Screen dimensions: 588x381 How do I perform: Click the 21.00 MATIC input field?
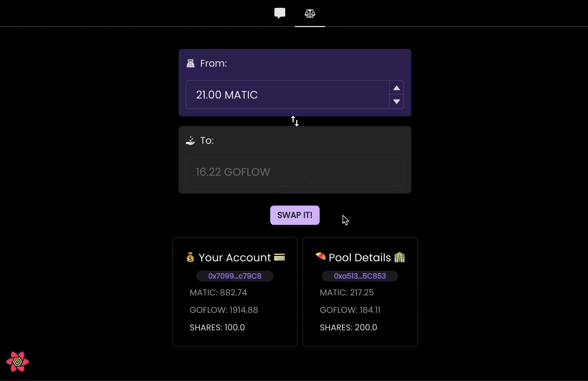pyautogui.click(x=286, y=95)
